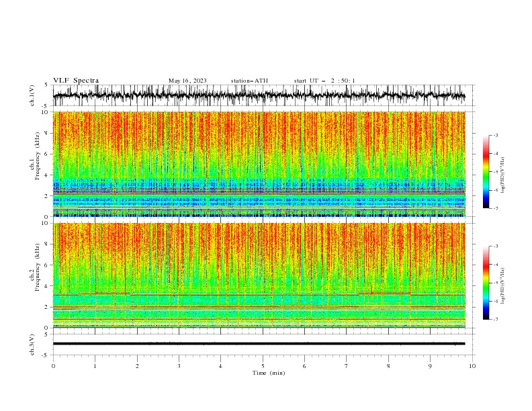The height and width of the screenshot is (411, 532).
Task: Click the '8' kHz tick on ch.1 axis
Action: pos(46,133)
